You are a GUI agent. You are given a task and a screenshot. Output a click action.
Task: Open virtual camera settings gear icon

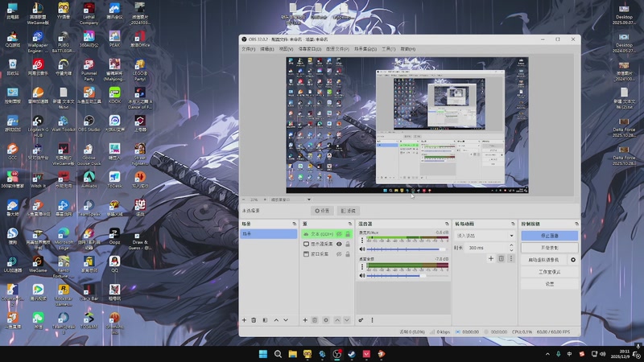[x=573, y=260]
